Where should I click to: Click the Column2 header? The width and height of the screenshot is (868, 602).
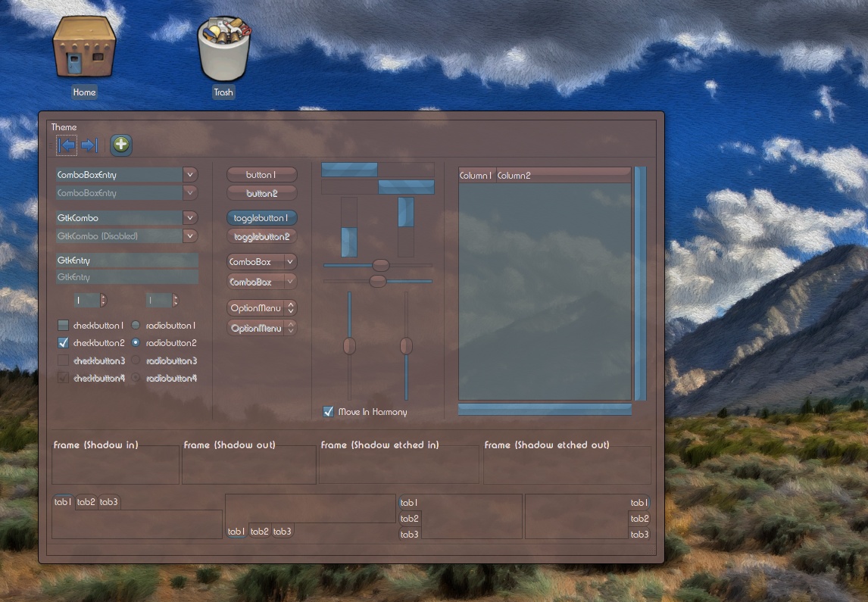coord(564,176)
